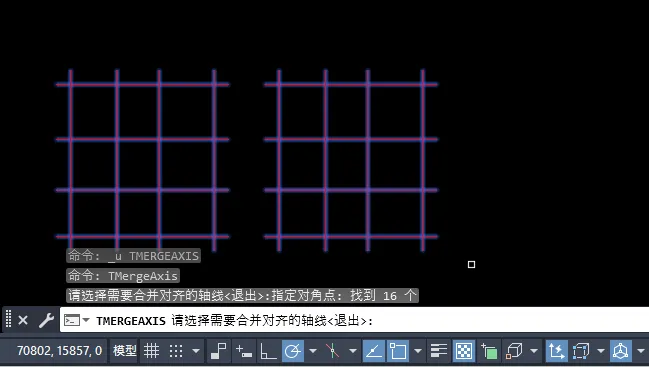This screenshot has width=649, height=367.
Task: Toggle dynamic input icon
Action: tap(244, 351)
